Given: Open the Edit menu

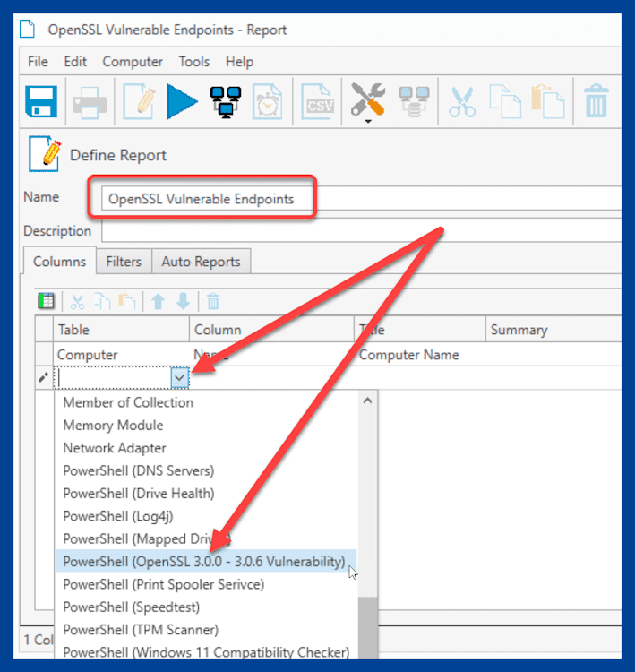Looking at the screenshot, I should click(75, 62).
